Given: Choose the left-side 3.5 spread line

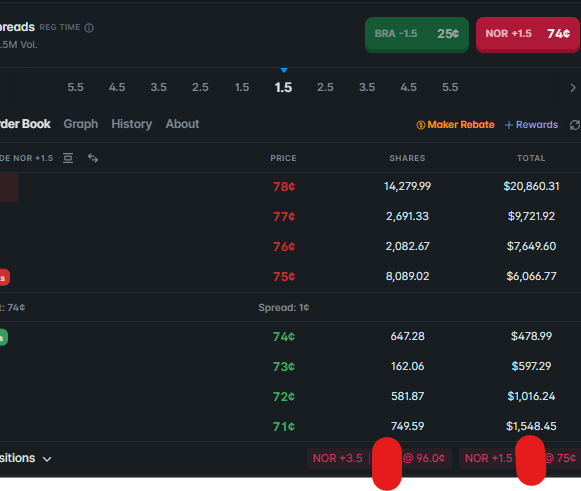Looking at the screenshot, I should [x=159, y=87].
